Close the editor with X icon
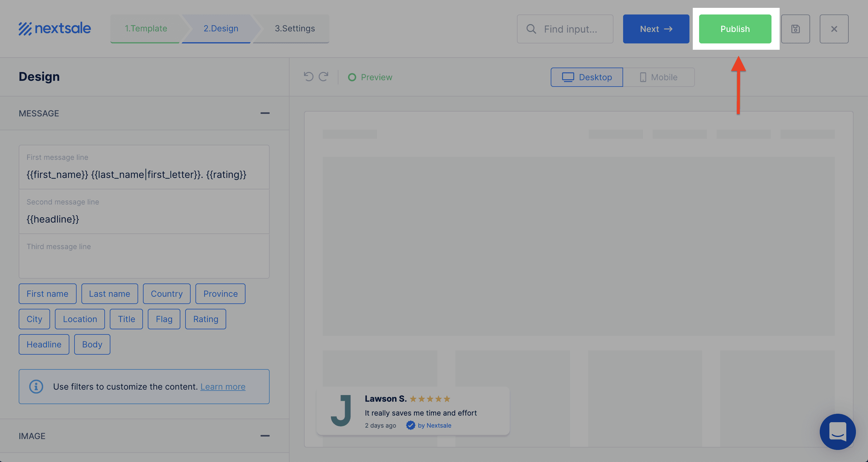Viewport: 868px width, 462px height. [x=834, y=29]
